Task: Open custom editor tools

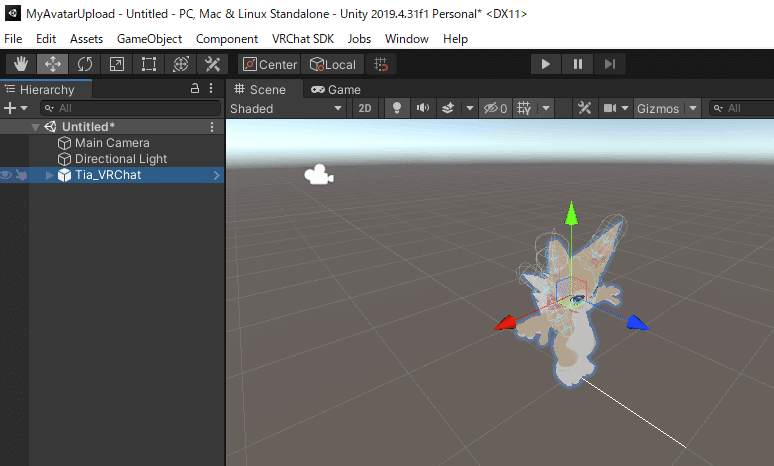Action: [213, 64]
